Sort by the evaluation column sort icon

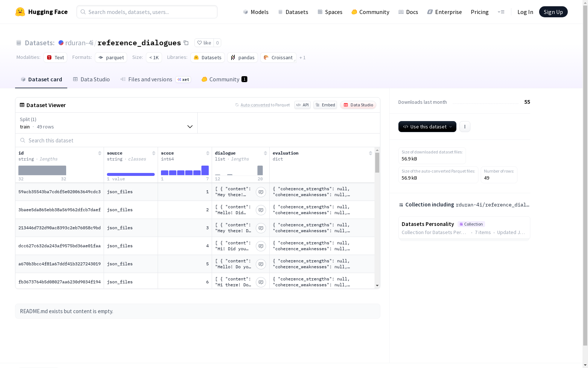(x=370, y=153)
